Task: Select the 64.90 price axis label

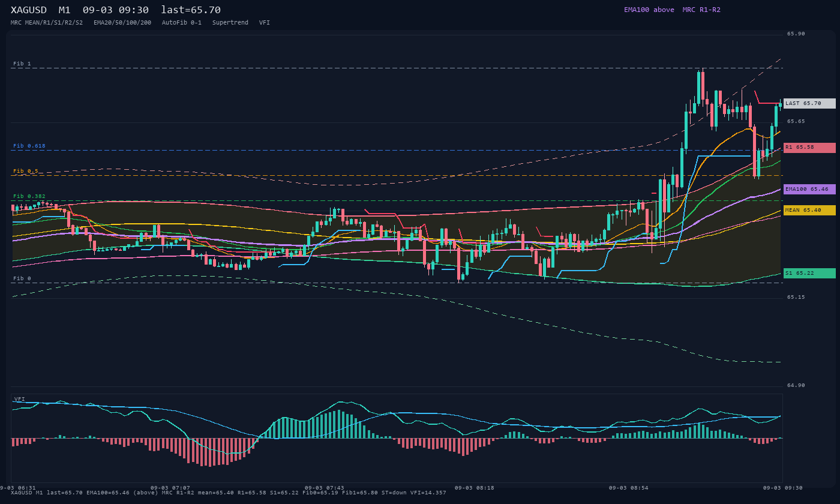Action: point(796,385)
